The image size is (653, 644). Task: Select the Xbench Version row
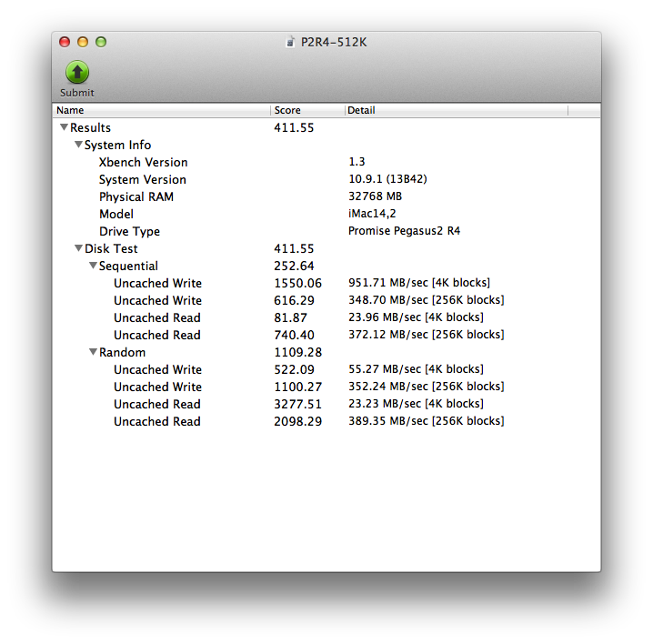[326, 162]
